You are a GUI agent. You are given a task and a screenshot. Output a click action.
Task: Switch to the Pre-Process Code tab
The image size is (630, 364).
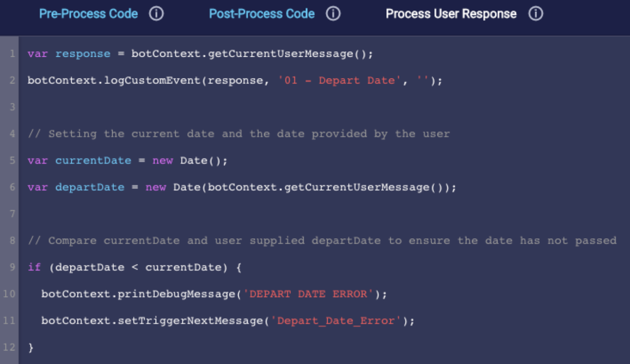(89, 14)
